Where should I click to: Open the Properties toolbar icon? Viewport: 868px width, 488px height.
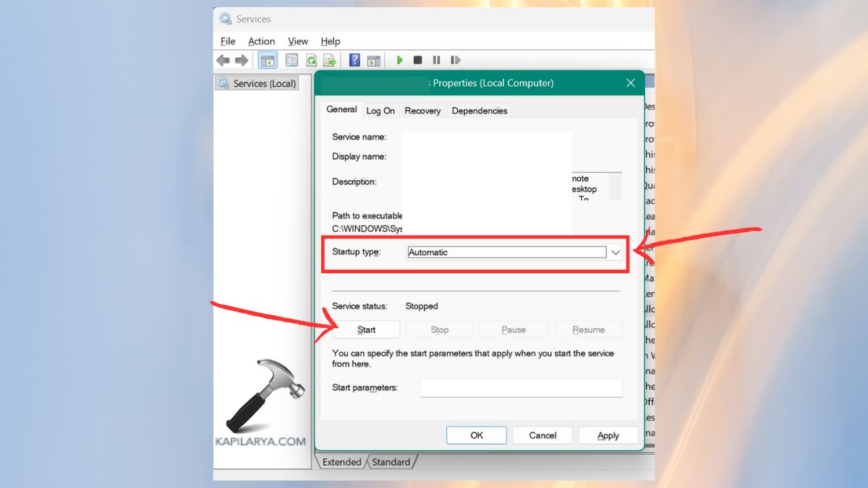point(292,60)
